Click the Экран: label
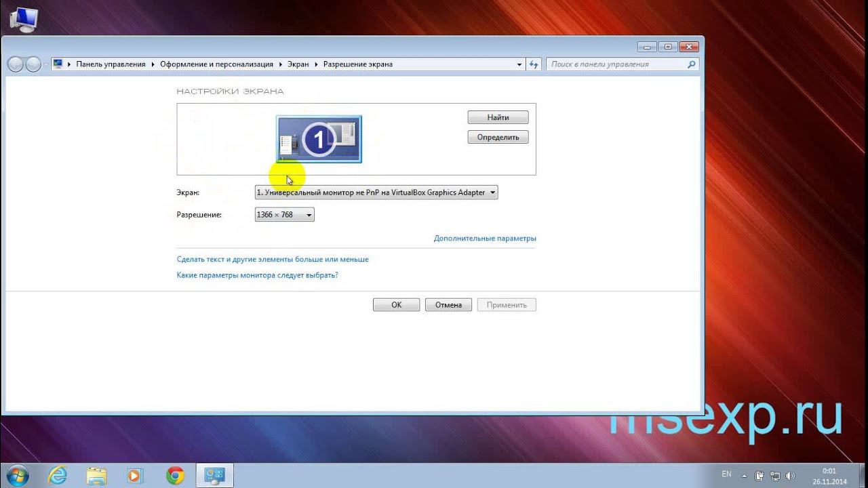The width and height of the screenshot is (868, 488). click(188, 192)
